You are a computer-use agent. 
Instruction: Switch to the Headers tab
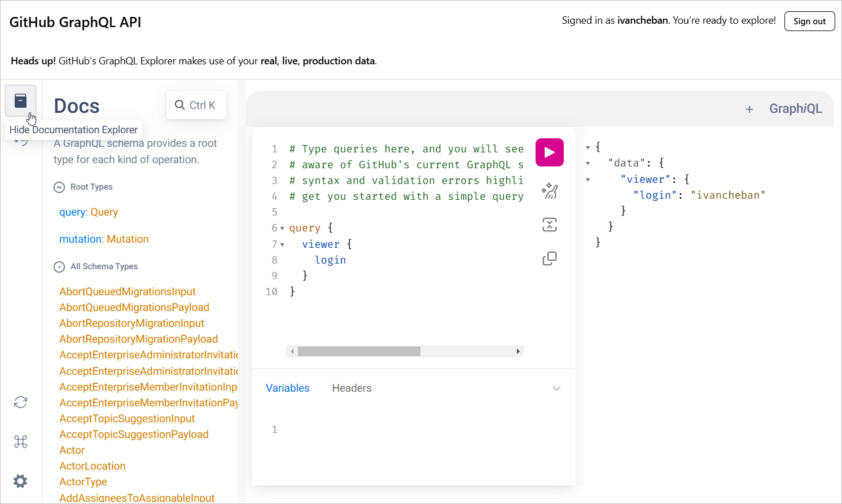(x=351, y=388)
